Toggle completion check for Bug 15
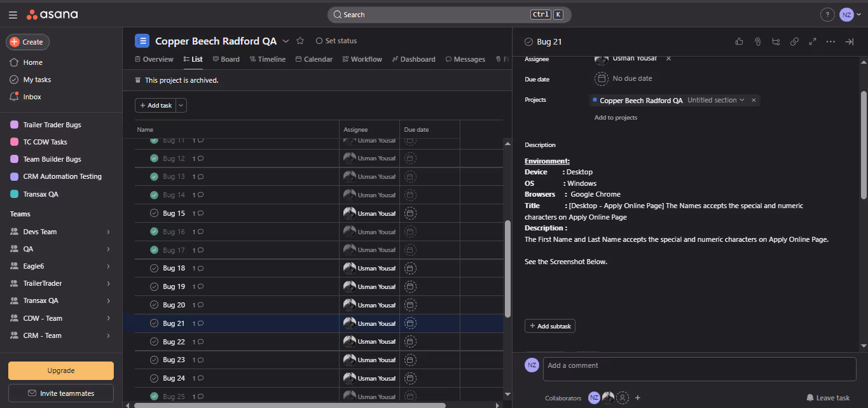The image size is (868, 408). pyautogui.click(x=154, y=213)
